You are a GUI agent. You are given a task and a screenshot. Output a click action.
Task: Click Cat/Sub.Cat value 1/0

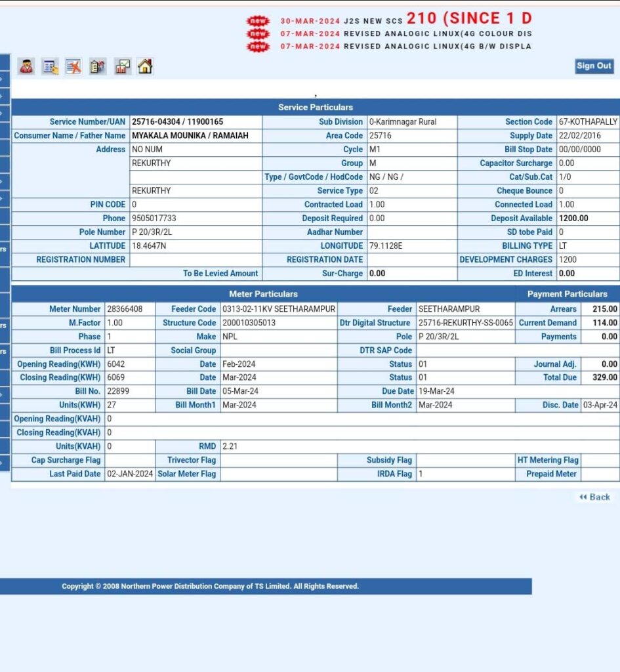[565, 177]
